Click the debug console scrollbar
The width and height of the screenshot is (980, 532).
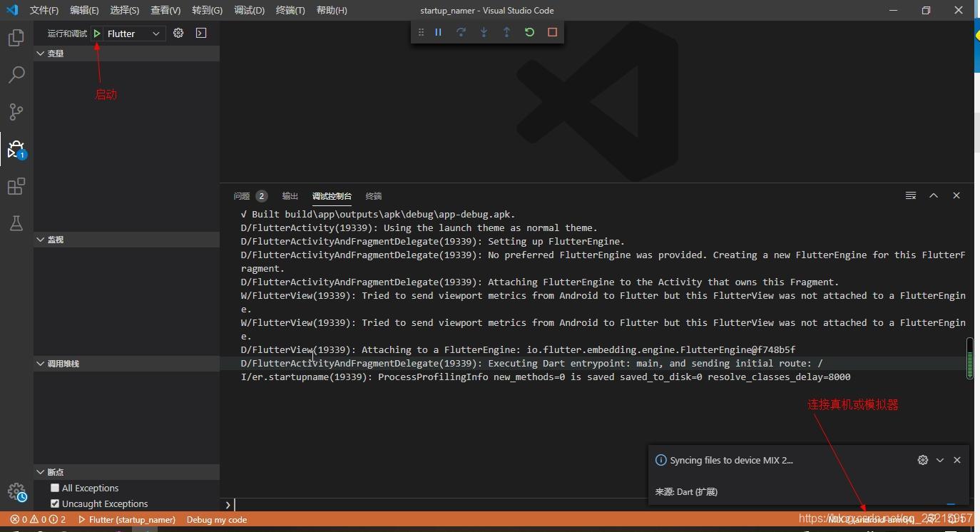click(x=970, y=358)
